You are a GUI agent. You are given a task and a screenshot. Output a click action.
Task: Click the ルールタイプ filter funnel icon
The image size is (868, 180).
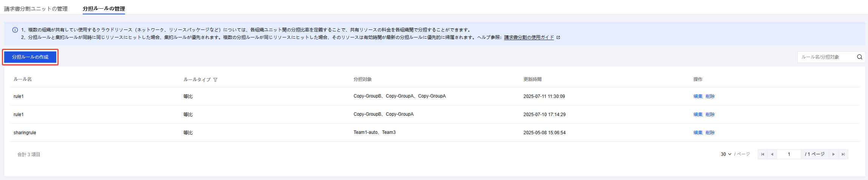(x=215, y=80)
